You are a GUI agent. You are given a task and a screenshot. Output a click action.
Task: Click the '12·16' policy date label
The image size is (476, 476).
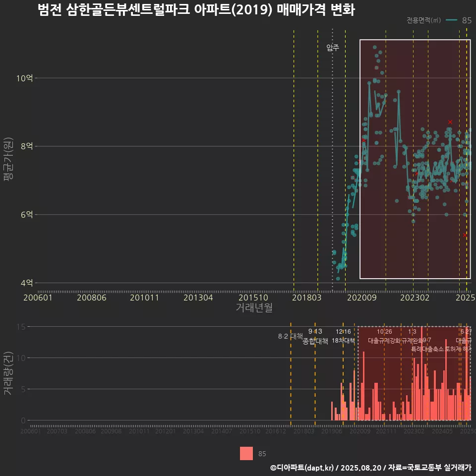(343, 332)
